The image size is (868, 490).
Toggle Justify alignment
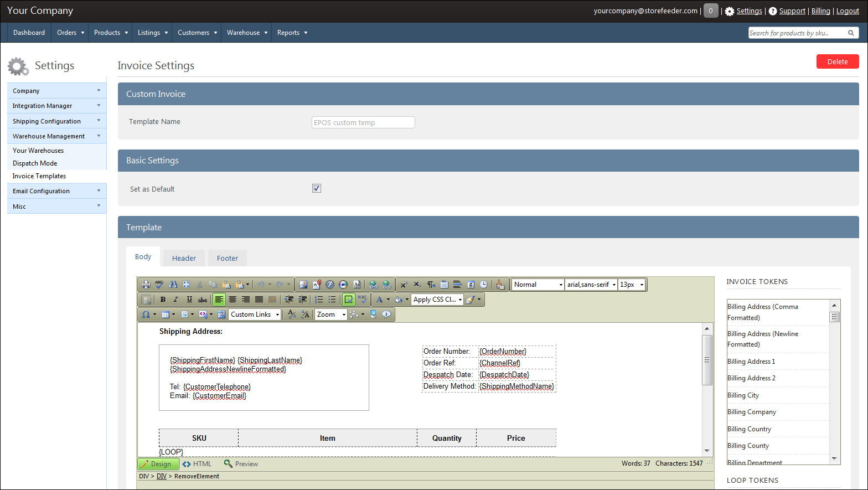coord(259,300)
